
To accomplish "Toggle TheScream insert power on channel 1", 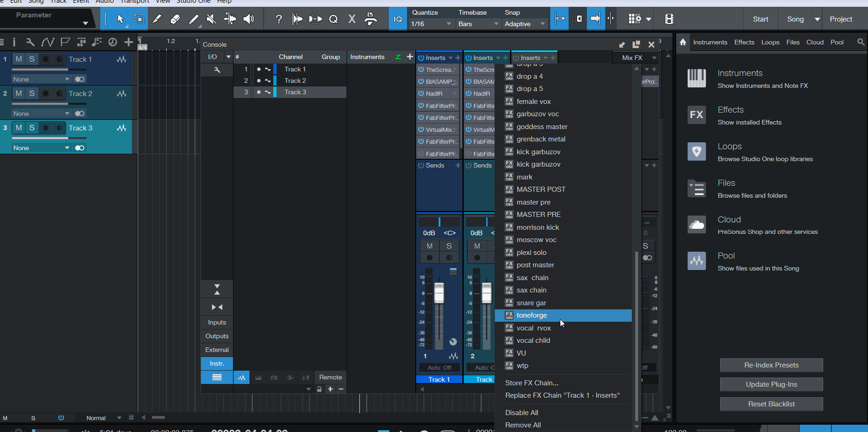I will (x=421, y=70).
